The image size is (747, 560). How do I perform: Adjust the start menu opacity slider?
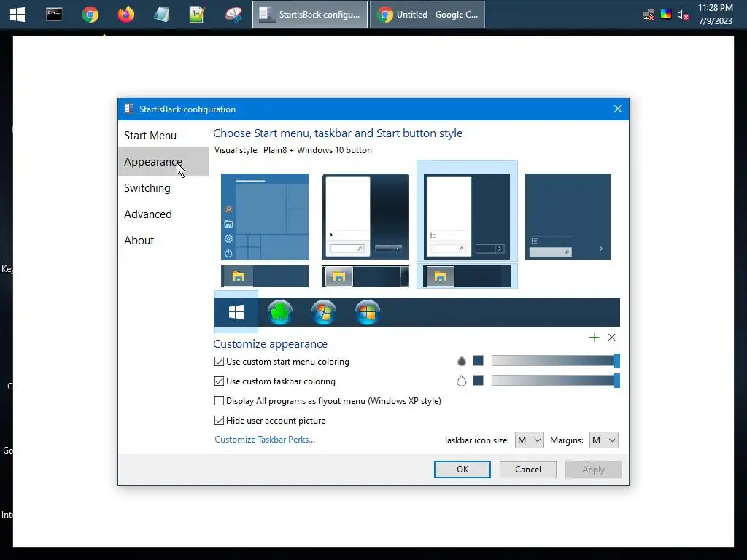(555, 361)
